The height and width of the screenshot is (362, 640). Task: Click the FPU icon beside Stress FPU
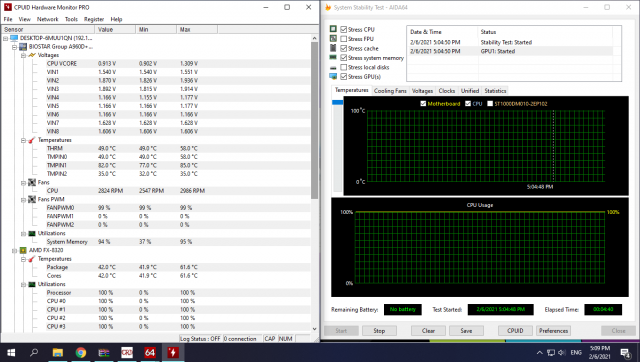click(x=333, y=38)
